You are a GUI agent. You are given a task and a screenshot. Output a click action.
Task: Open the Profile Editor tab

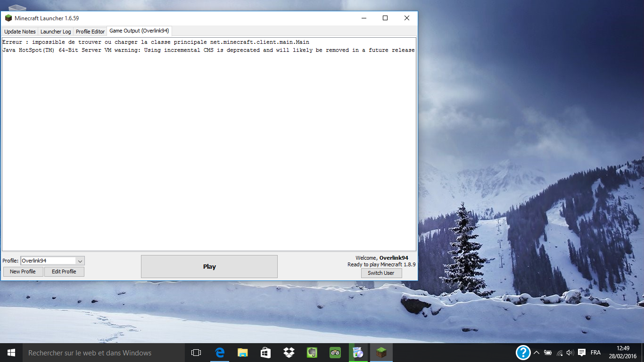[x=90, y=32]
